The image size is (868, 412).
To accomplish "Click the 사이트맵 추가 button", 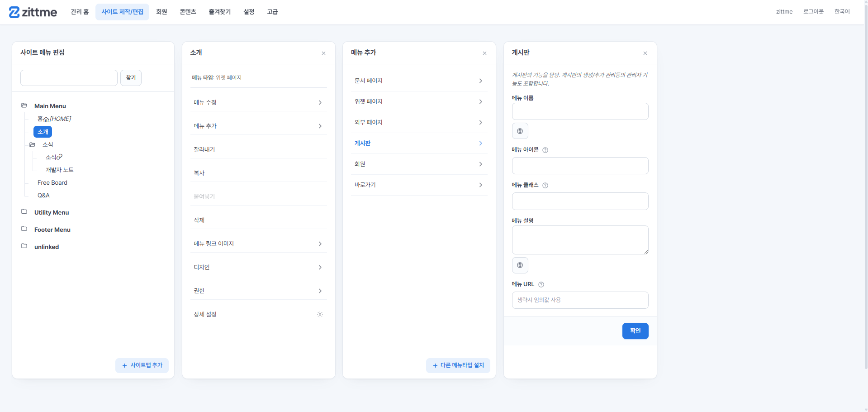I will coord(142,365).
